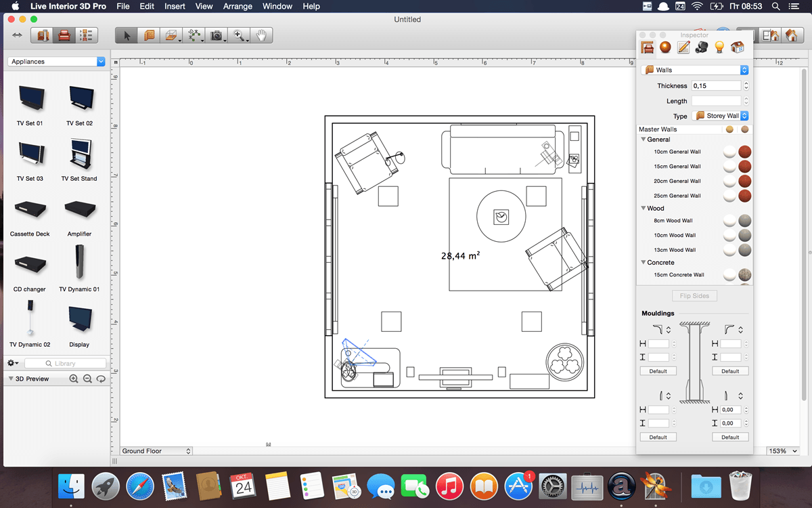The height and width of the screenshot is (508, 812).
Task: Select the 13cm Wood Wall row
Action: click(694, 250)
